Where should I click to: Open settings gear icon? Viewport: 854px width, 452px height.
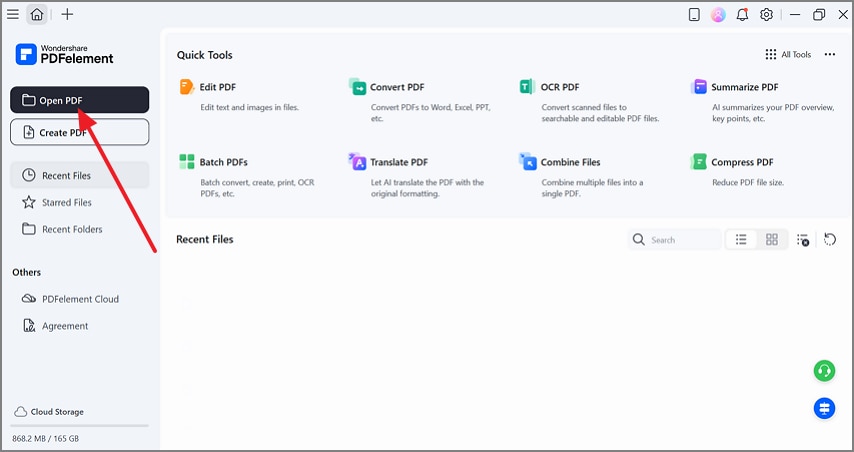(766, 15)
